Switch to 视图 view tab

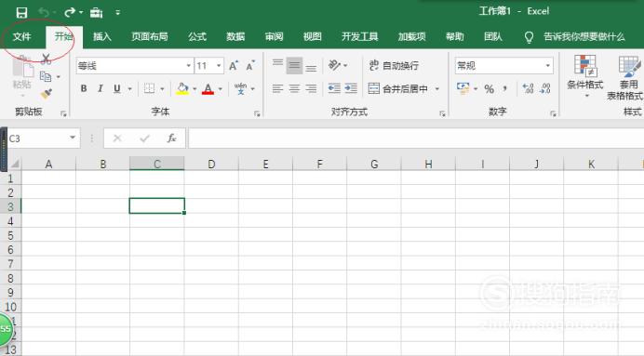click(x=312, y=37)
